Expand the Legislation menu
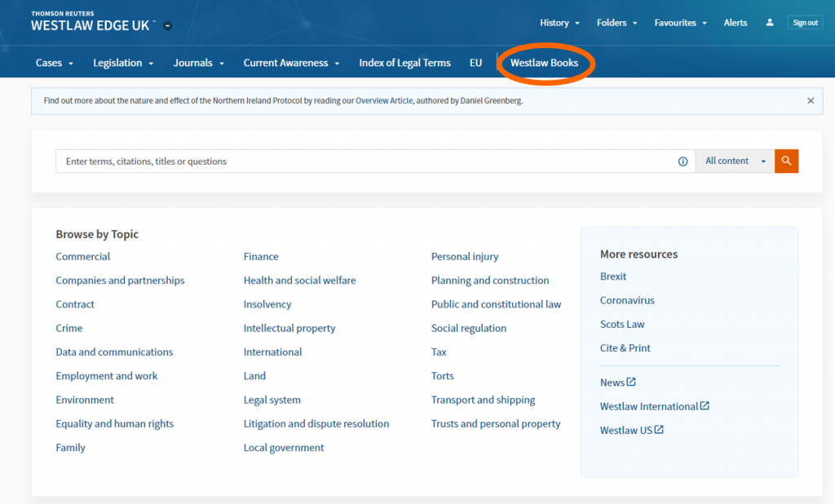This screenshot has width=835, height=504. pyautogui.click(x=123, y=63)
